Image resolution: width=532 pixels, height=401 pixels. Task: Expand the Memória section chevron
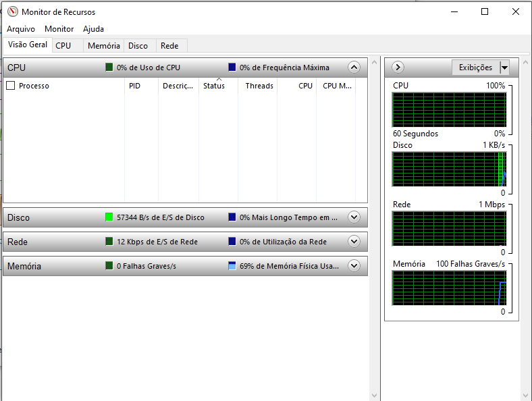click(354, 265)
